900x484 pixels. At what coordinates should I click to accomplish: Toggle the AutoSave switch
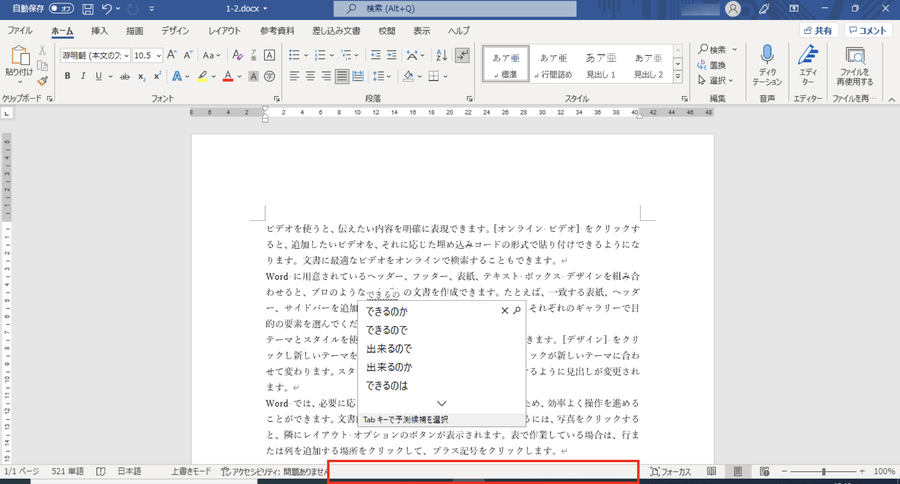61,9
